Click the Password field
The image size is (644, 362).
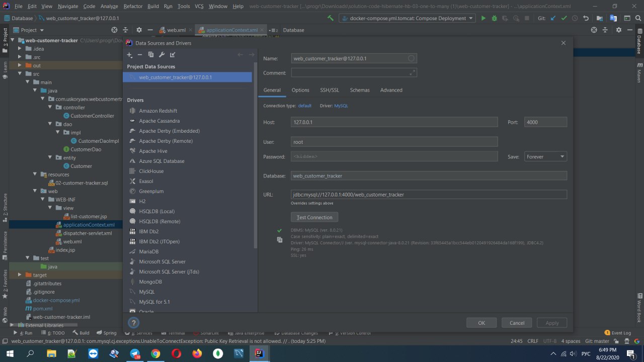pyautogui.click(x=394, y=156)
